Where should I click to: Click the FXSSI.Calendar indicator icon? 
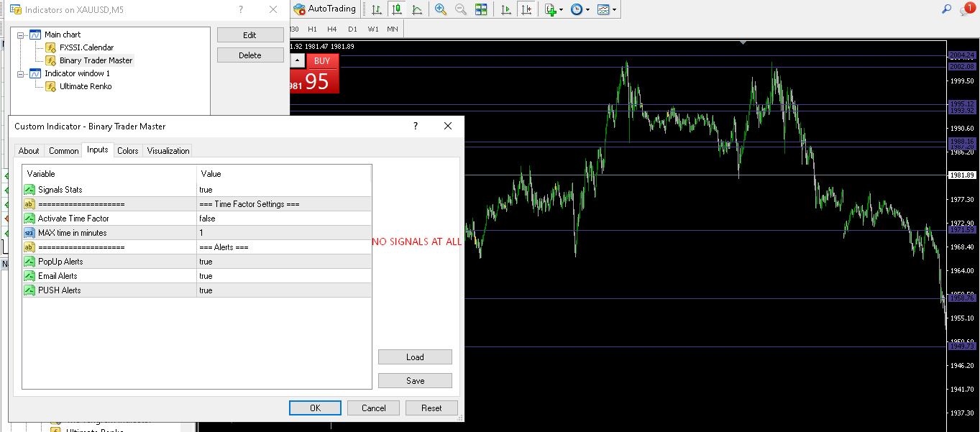(50, 47)
